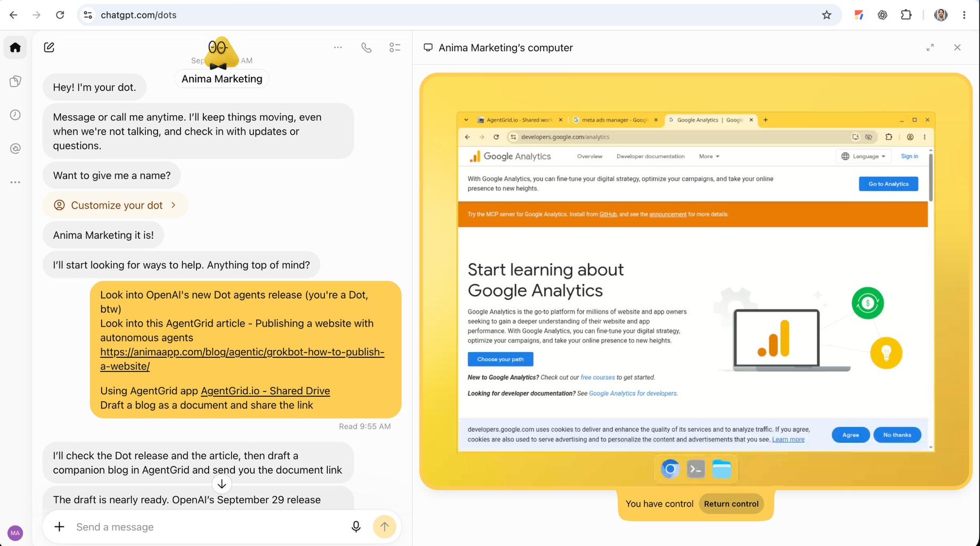Open the Chrome browser icon in remote dock
The width and height of the screenshot is (980, 546).
[670, 469]
